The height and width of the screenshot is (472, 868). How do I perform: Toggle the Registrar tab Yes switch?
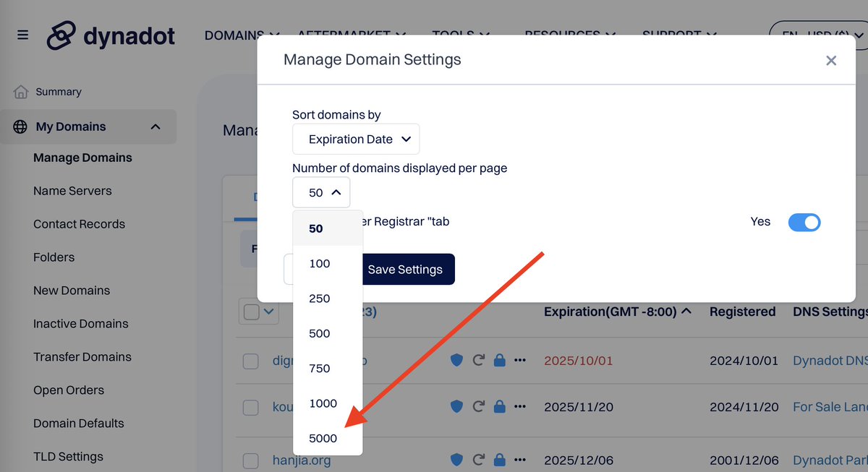click(804, 222)
